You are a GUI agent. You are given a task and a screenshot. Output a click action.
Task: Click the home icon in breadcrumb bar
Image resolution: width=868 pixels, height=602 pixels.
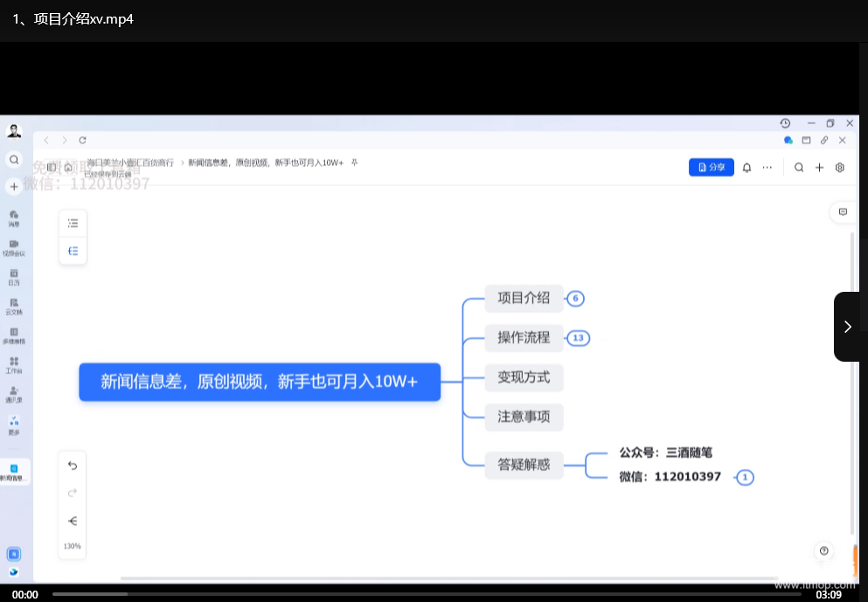(x=68, y=167)
